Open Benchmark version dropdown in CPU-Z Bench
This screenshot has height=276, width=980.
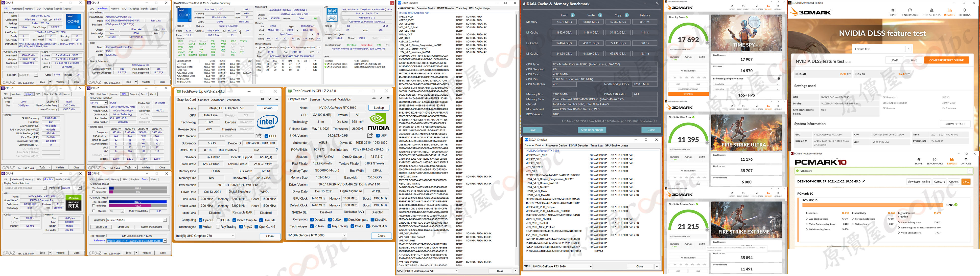point(136,220)
